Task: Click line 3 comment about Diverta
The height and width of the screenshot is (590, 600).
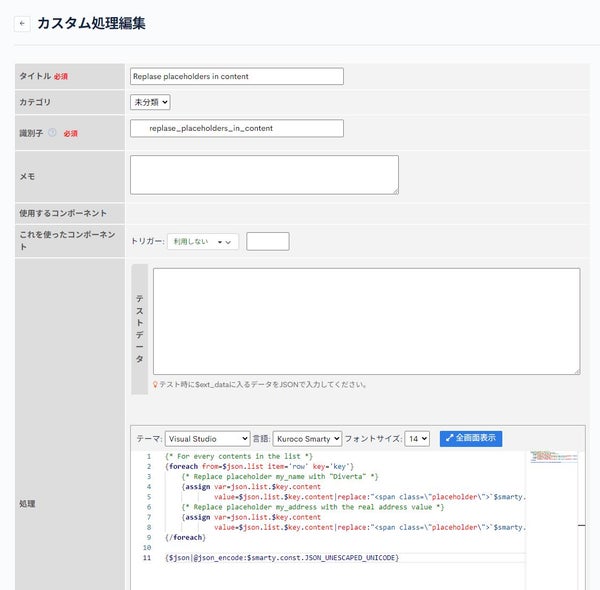Action: pos(280,476)
